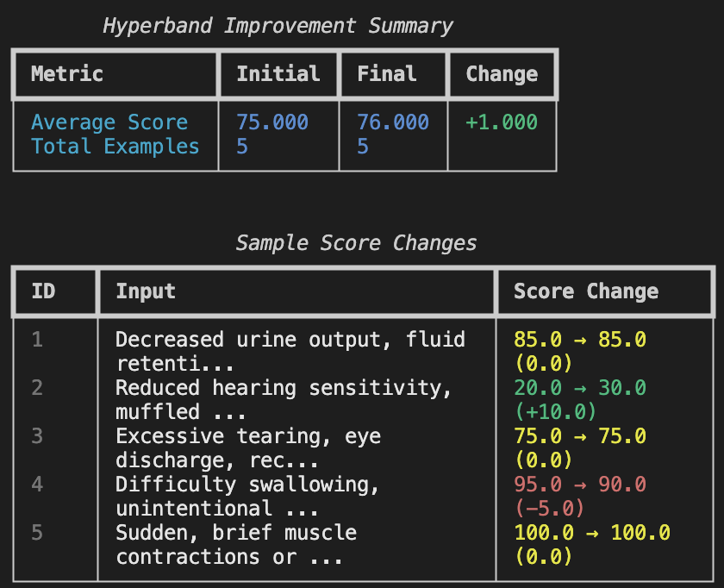This screenshot has width=724, height=588.
Task: Click the +1.000 change value
Action: [x=502, y=122]
